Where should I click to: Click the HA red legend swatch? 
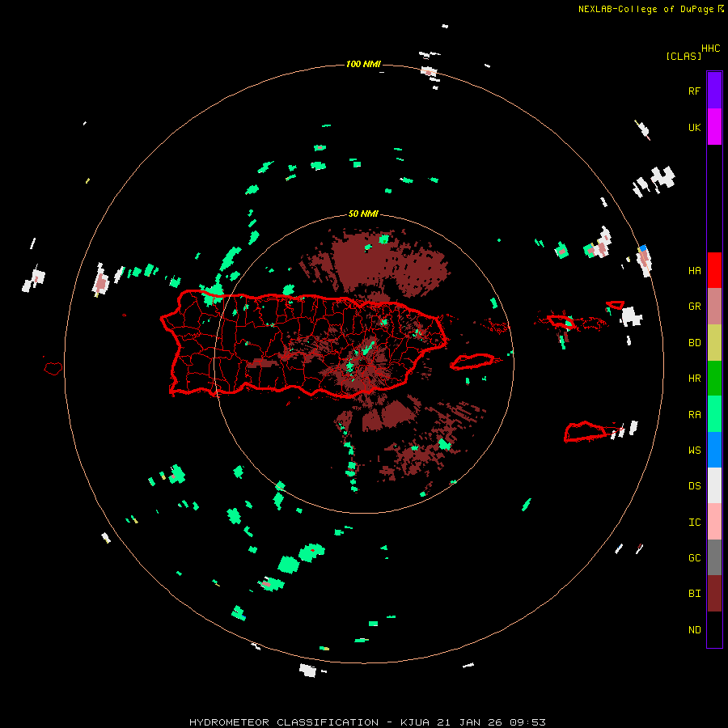tap(714, 270)
